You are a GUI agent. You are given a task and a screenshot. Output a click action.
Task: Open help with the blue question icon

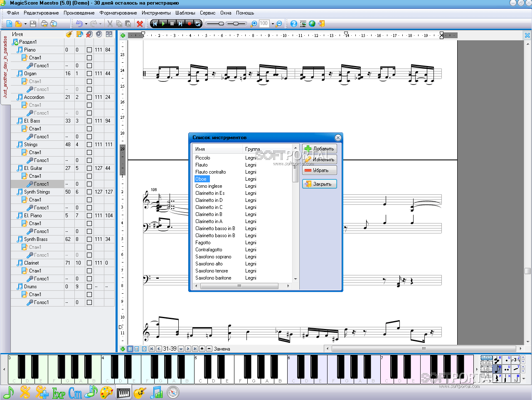294,24
